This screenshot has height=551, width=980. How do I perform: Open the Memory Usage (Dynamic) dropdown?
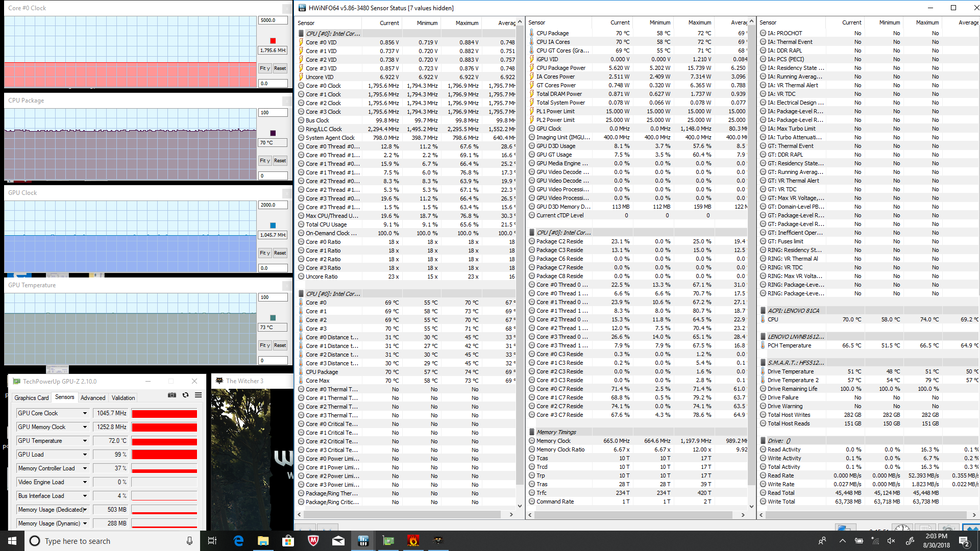[85, 523]
